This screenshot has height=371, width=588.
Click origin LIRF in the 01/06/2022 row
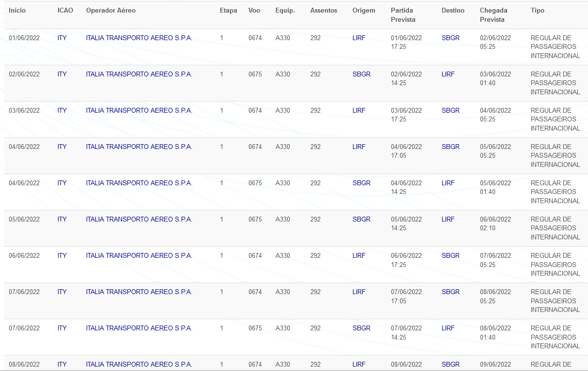pos(359,38)
